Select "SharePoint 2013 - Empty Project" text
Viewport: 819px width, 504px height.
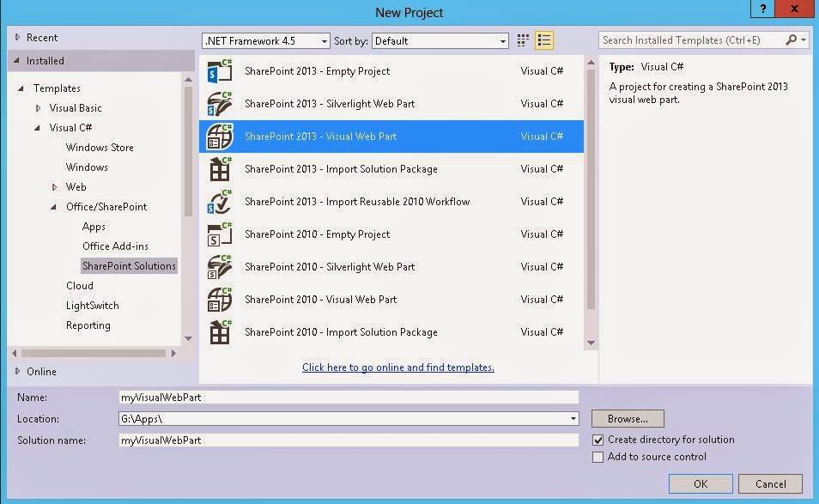coord(317,71)
